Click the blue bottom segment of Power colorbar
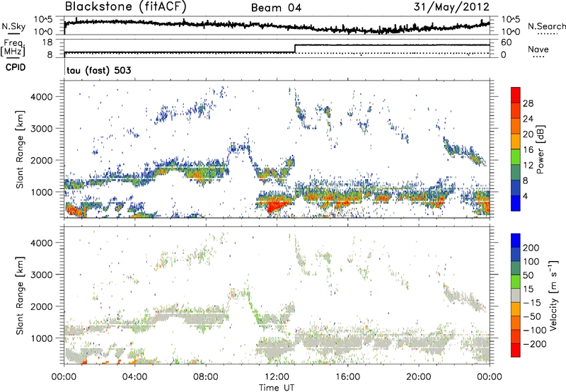 (x=516, y=203)
